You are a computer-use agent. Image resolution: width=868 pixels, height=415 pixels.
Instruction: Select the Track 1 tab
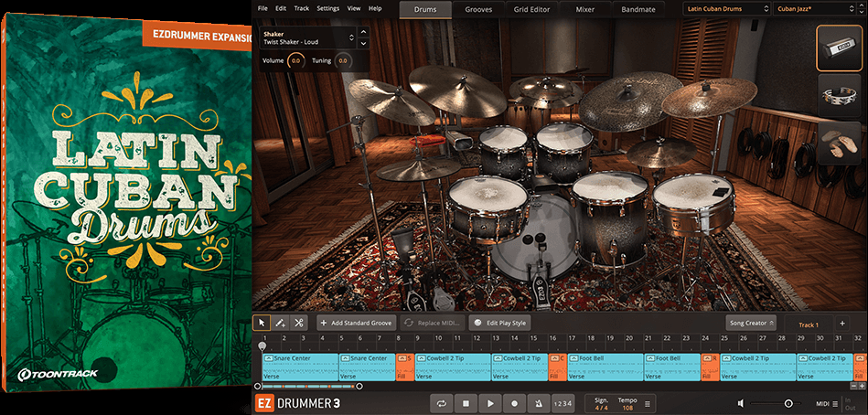click(x=809, y=325)
